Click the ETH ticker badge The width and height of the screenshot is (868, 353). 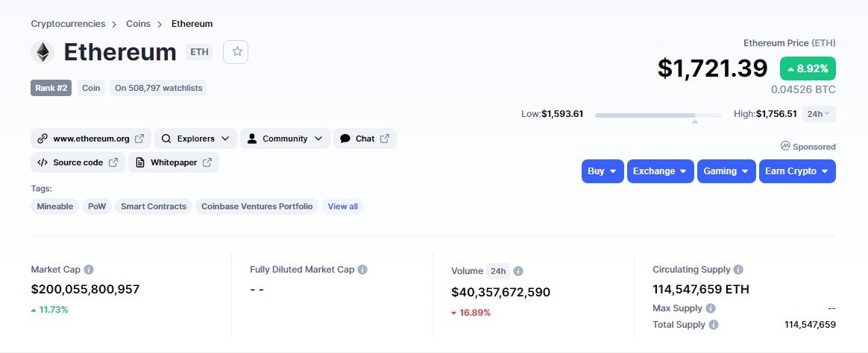click(199, 52)
